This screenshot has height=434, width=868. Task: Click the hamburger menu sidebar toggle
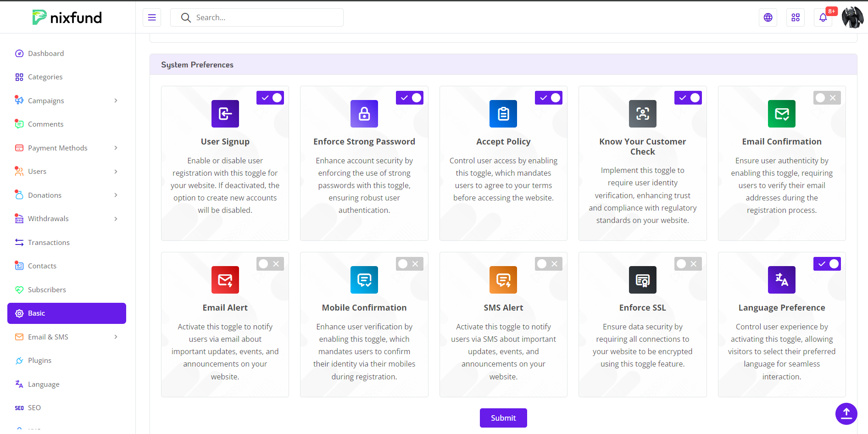pos(152,17)
